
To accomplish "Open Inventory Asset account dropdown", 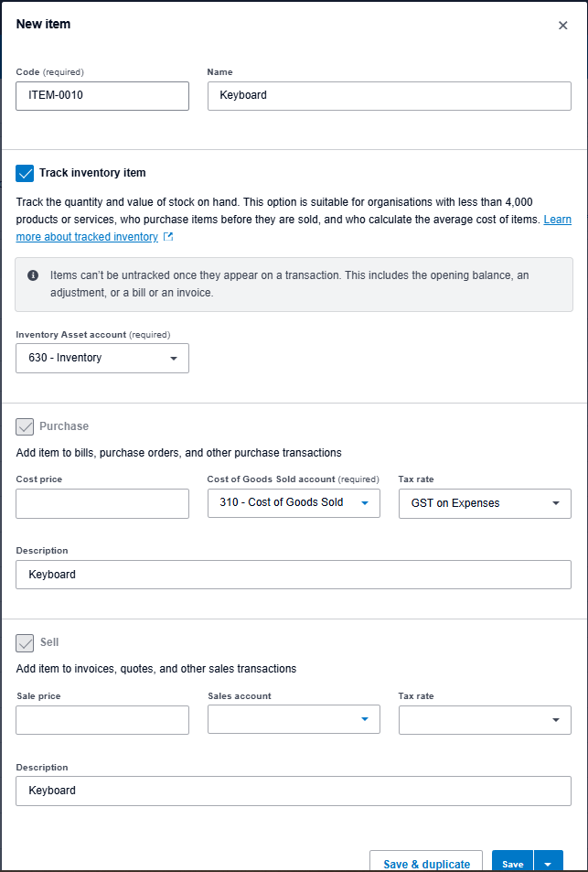I will click(102, 358).
